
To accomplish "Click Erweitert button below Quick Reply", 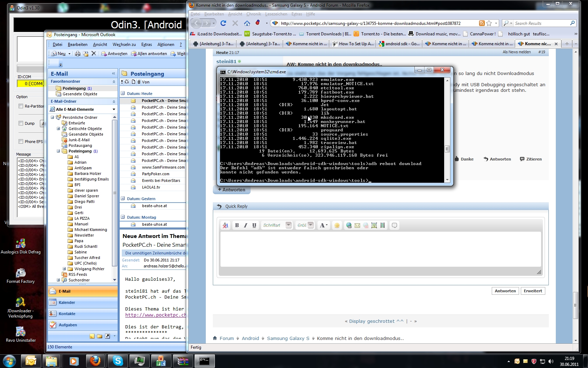I will tap(533, 291).
